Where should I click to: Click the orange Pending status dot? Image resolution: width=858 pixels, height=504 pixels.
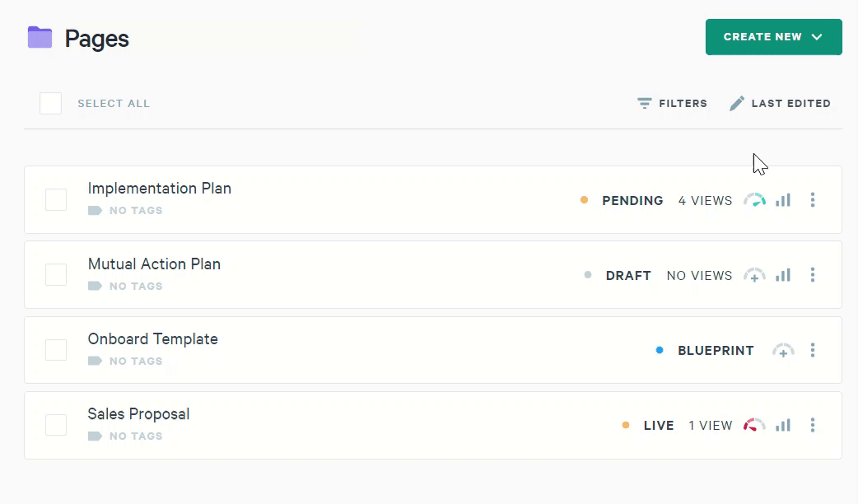(584, 200)
